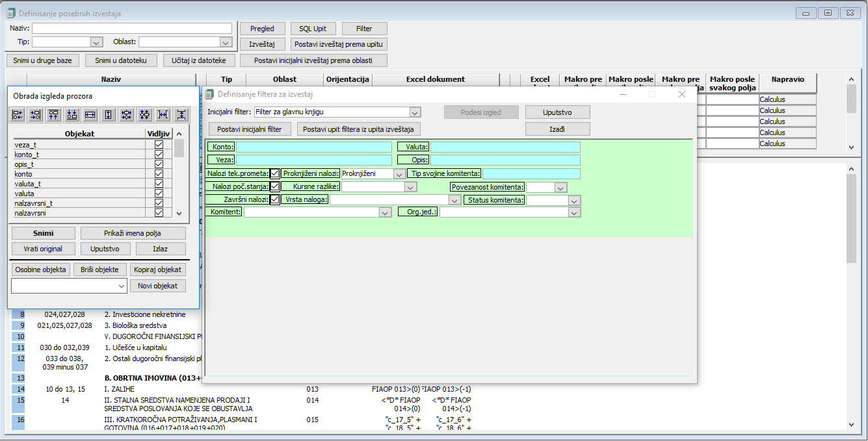Screen dimensions: 868x441
Task: Click the Napravio column header
Action: tap(787, 79)
